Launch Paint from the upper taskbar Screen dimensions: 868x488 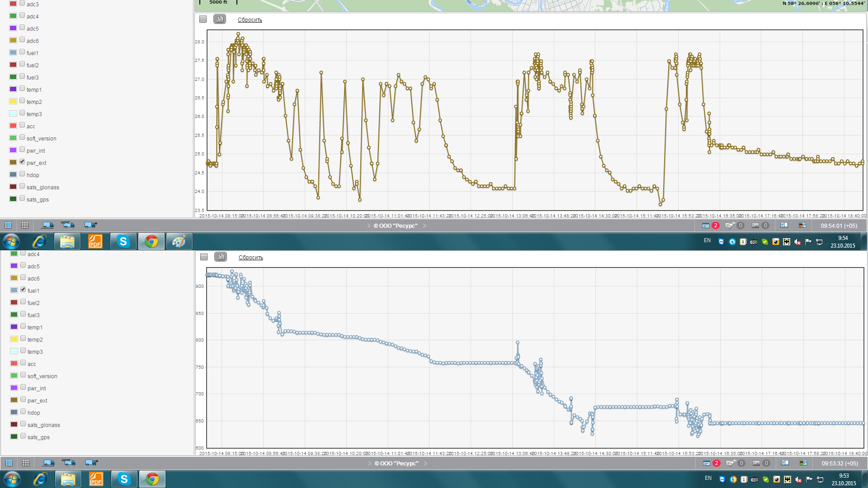(179, 242)
